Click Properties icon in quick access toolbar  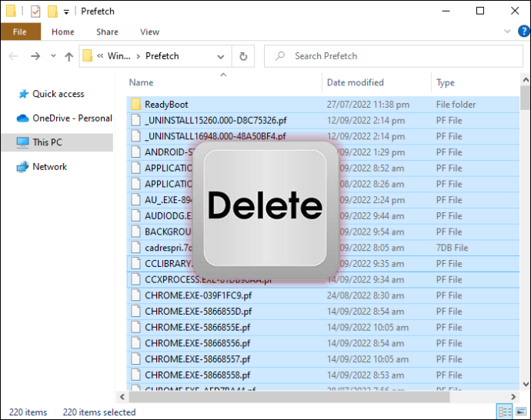(x=35, y=12)
